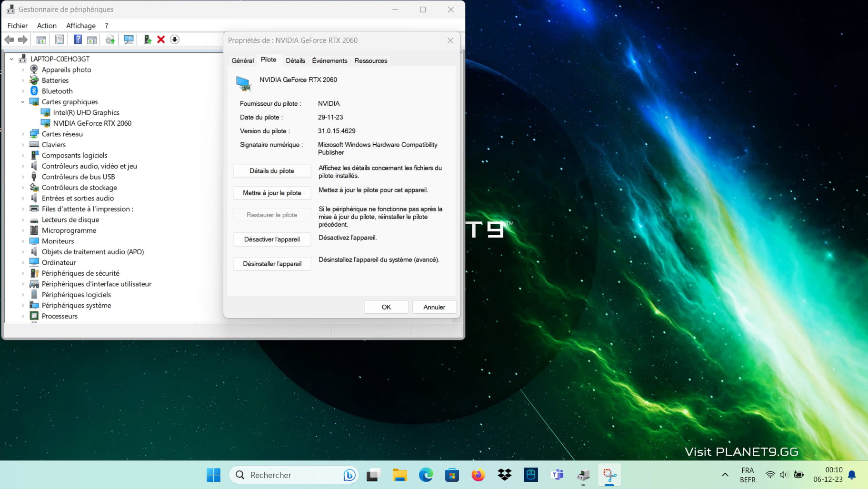Click Annuler to cancel the dialog
868x489 pixels.
pos(434,307)
